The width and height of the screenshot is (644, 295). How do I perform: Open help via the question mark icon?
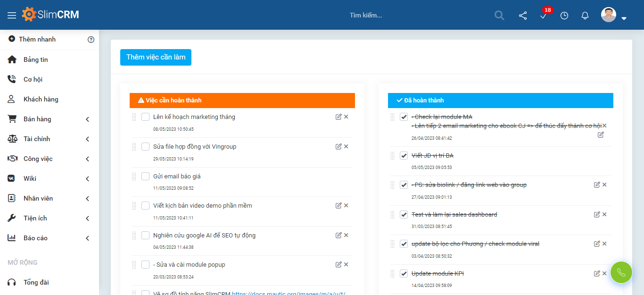[x=91, y=39]
